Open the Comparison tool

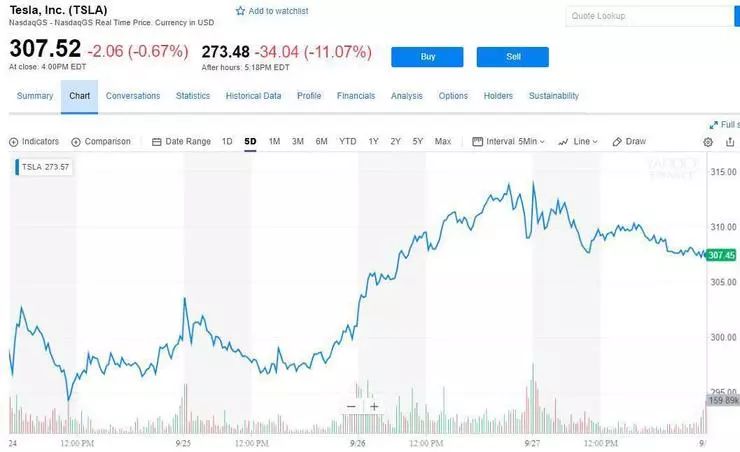click(x=101, y=142)
